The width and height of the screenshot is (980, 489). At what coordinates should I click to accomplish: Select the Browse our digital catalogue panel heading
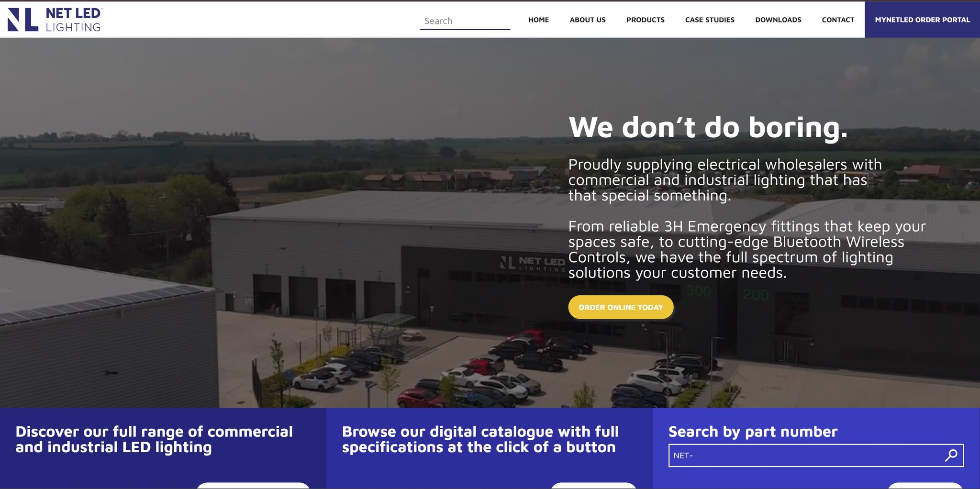point(480,439)
